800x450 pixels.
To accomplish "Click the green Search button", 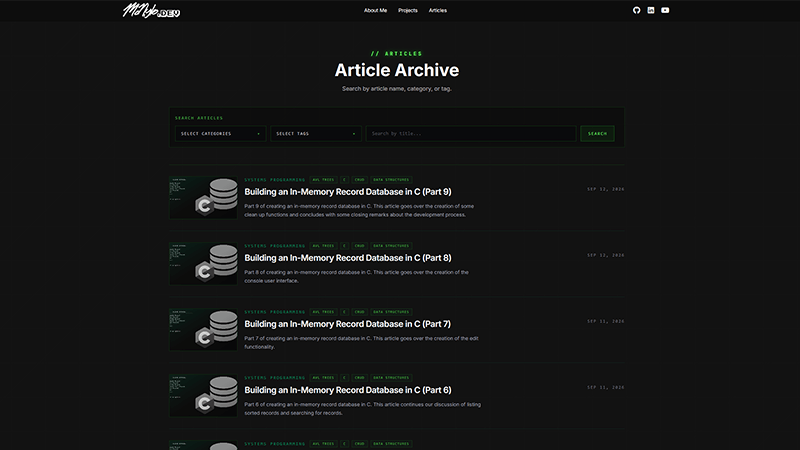I will pyautogui.click(x=597, y=134).
